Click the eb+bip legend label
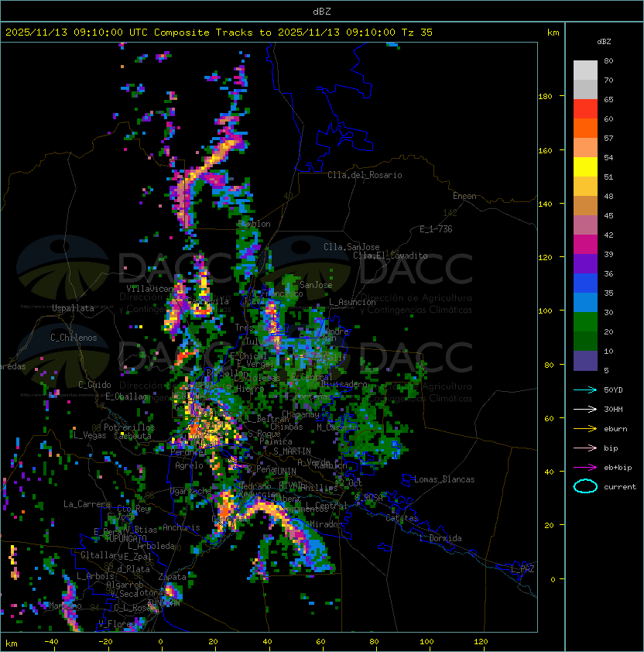 click(x=618, y=468)
